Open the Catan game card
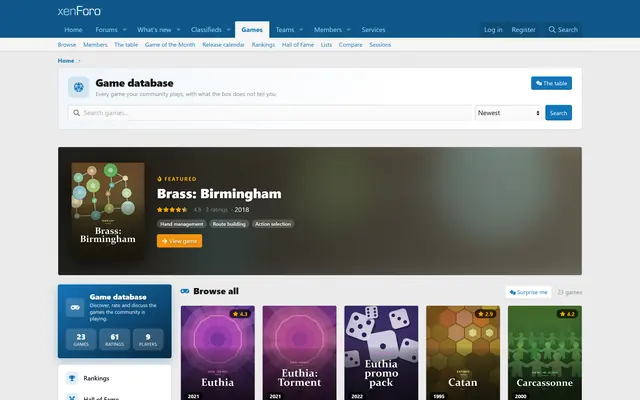The height and width of the screenshot is (400, 640). [463, 353]
